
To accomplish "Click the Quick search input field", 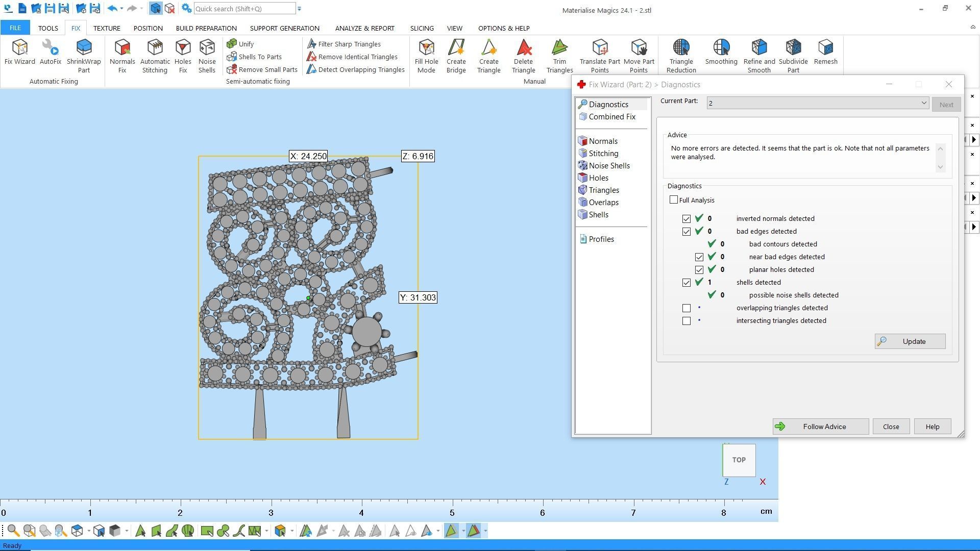I will click(244, 9).
